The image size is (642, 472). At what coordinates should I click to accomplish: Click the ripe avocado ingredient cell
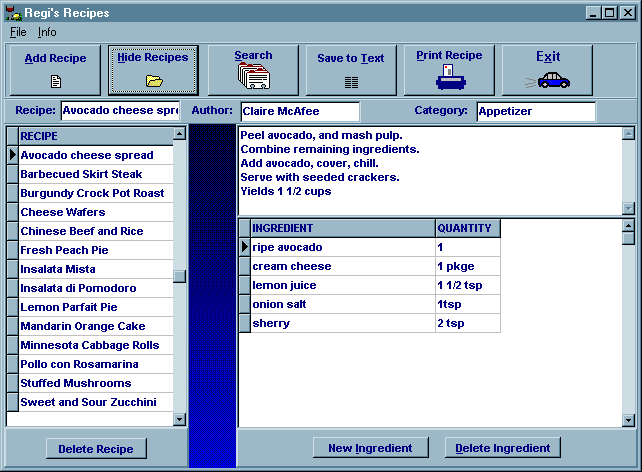343,247
